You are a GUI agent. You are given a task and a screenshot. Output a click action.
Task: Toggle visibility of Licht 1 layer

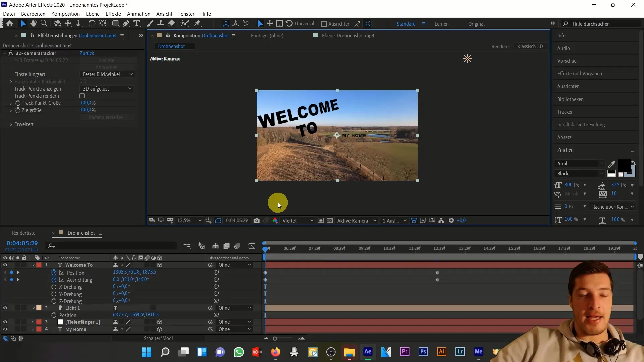(x=5, y=308)
